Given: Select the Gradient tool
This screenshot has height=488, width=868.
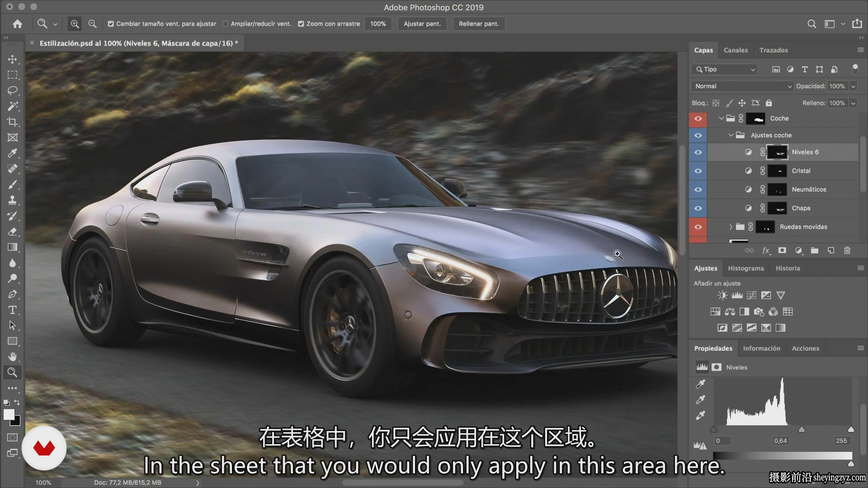Looking at the screenshot, I should coord(12,247).
